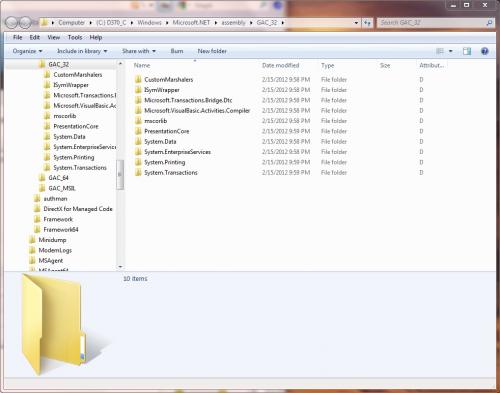Sort by the Size column header
Screen dimensions: 500x393
[x=385, y=65]
